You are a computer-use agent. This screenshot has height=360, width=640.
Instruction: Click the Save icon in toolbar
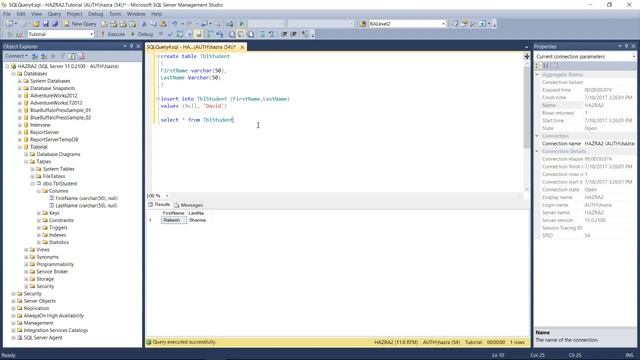click(46, 24)
